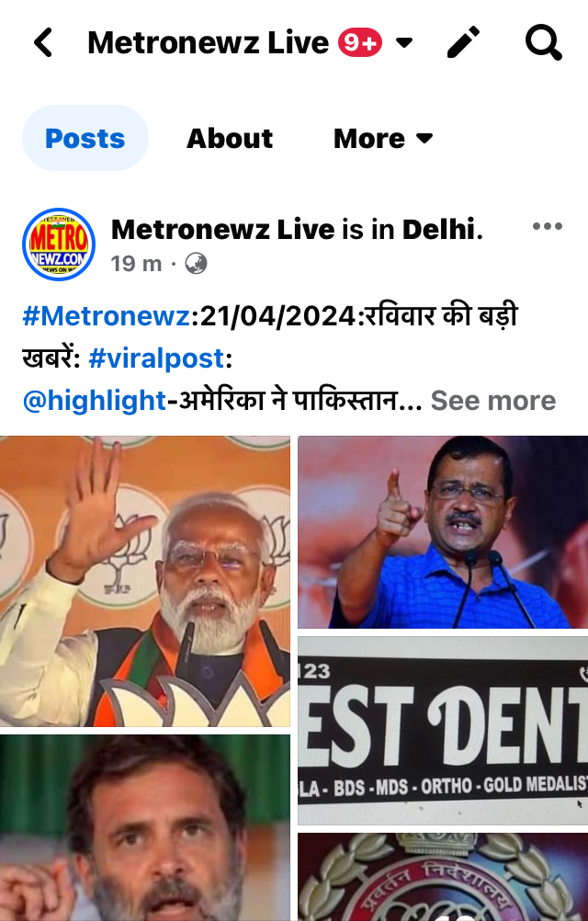
Task: Open the photo of man waving hand
Action: (x=145, y=581)
